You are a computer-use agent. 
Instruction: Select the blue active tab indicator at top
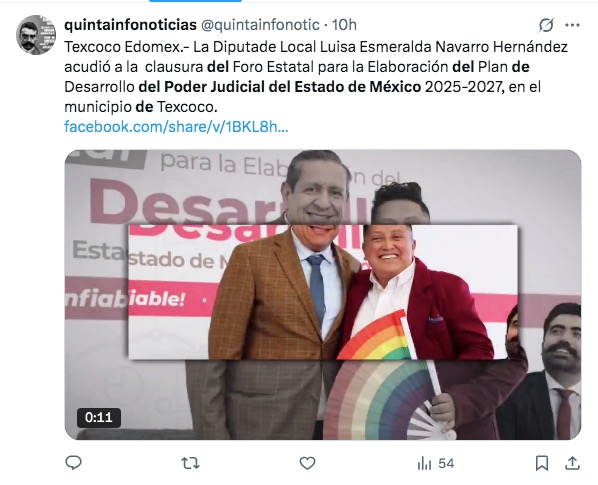[195, 1]
